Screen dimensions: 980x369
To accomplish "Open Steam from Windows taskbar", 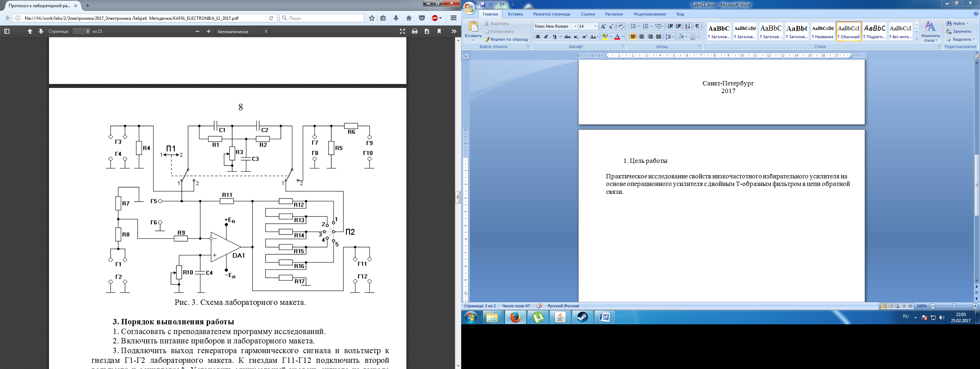I will click(x=582, y=317).
